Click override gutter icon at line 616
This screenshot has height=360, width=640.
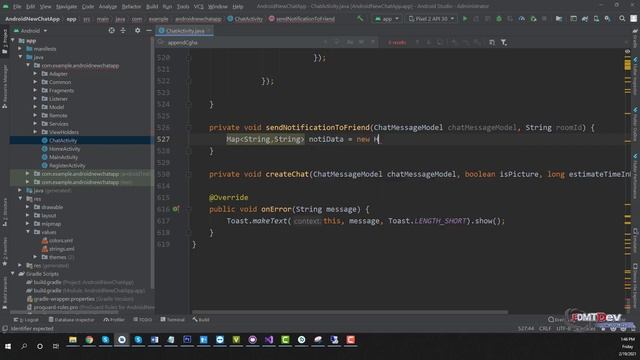(x=176, y=209)
